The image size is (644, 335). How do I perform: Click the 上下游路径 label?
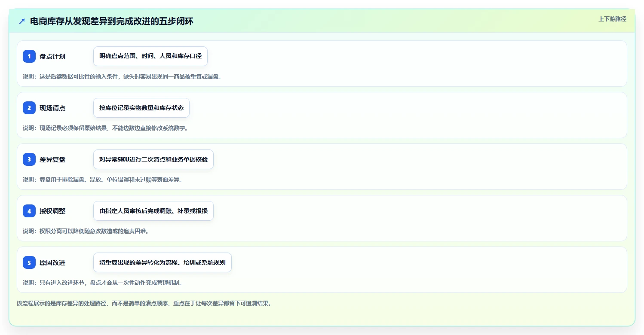[x=612, y=19]
